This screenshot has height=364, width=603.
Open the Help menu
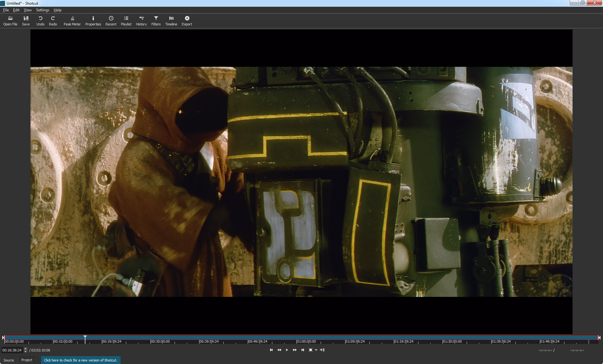tap(57, 10)
